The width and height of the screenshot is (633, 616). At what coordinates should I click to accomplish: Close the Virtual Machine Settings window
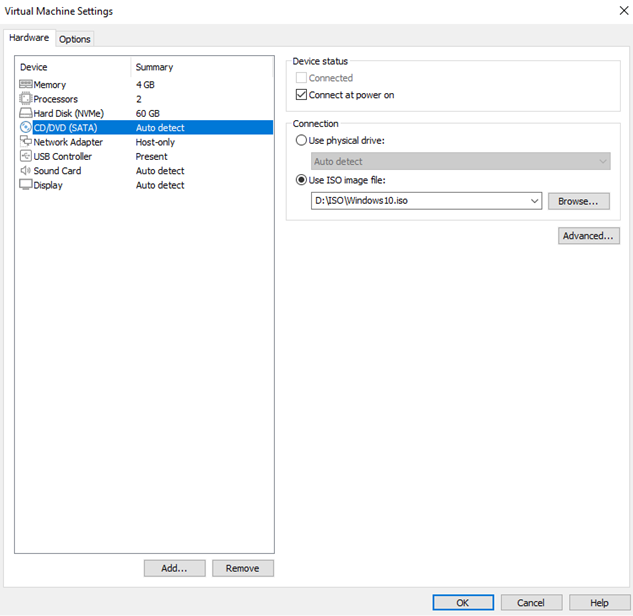pos(624,11)
